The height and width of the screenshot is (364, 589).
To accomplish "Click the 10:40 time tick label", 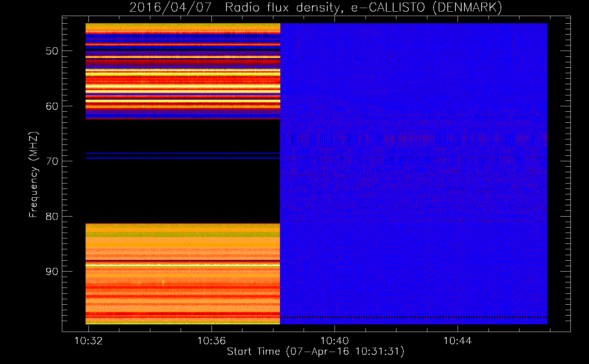I will point(335,341).
